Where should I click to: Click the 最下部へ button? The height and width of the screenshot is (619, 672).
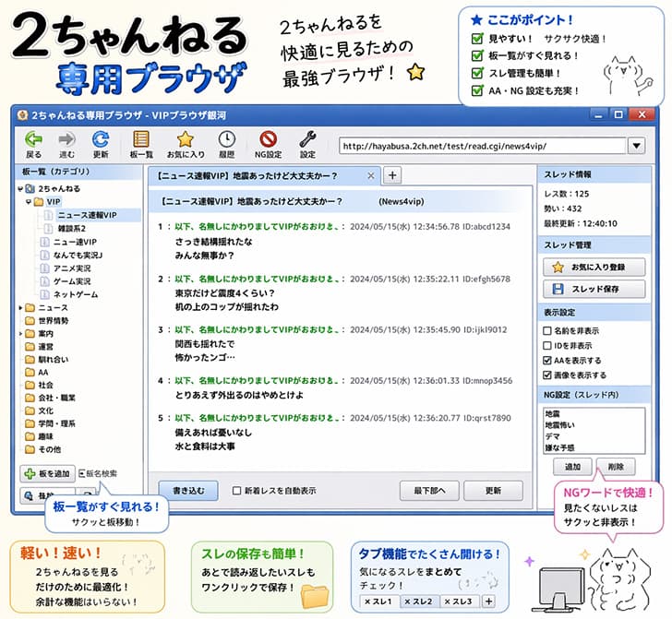coord(429,491)
